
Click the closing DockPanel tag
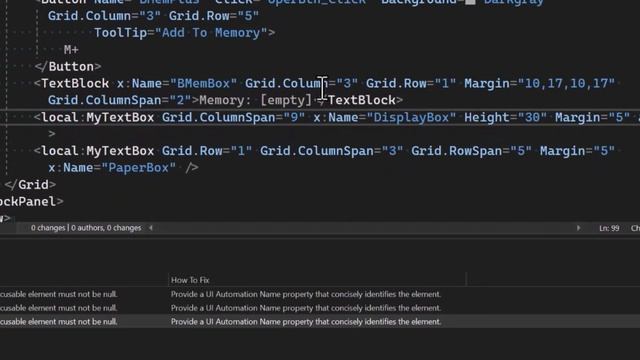[x=31, y=202]
